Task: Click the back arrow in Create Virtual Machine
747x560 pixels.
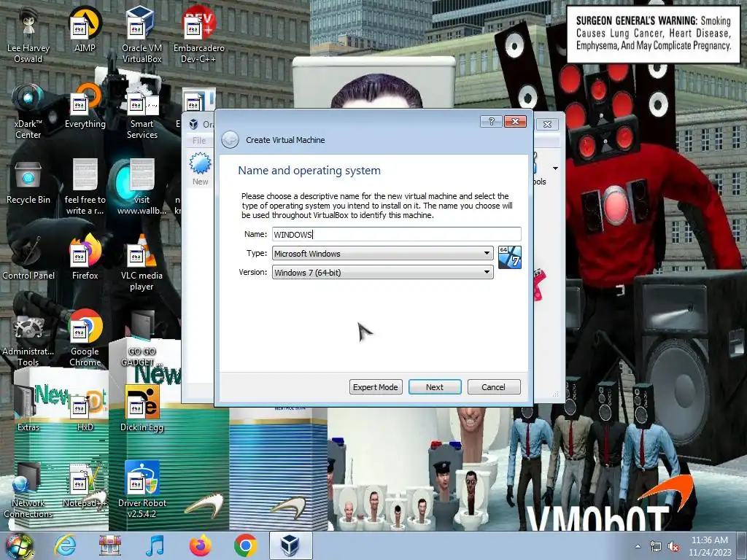Action: 230,139
